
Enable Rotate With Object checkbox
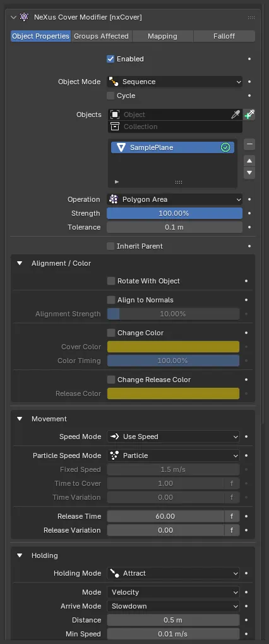click(111, 281)
